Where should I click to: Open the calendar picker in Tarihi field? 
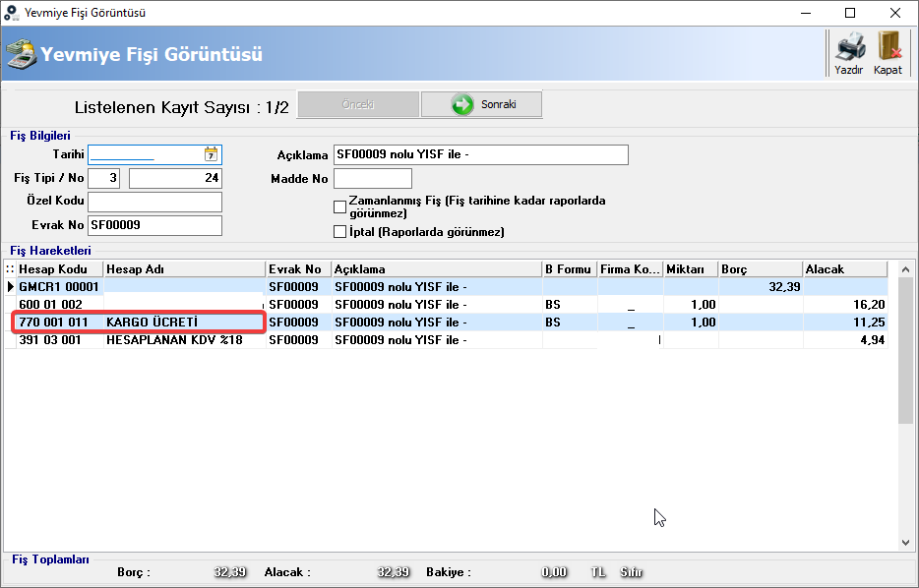point(211,154)
